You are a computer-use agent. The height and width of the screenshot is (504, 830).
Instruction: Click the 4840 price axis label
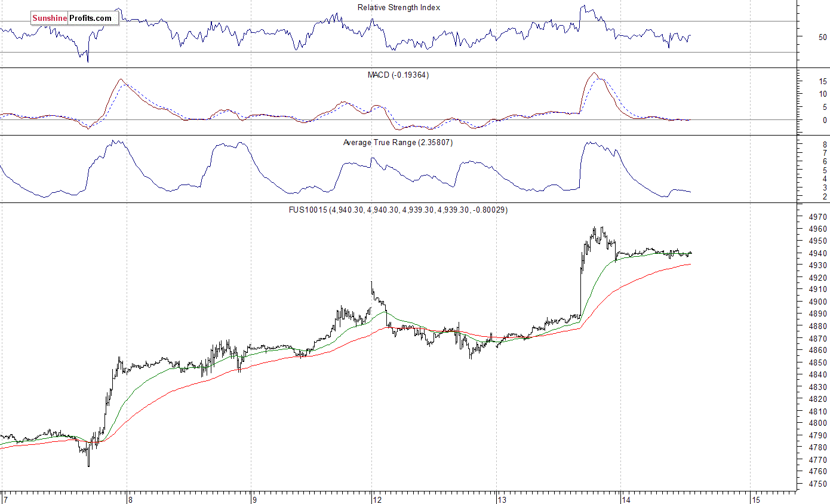[x=819, y=375]
